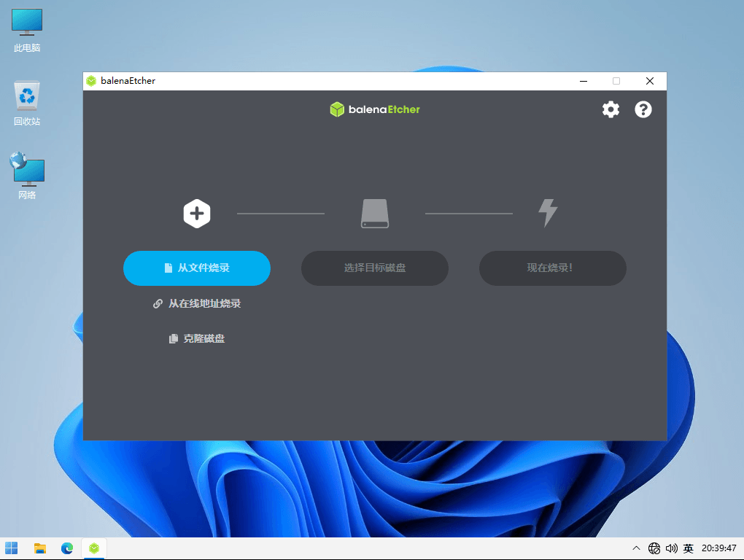
Task: Click the help question mark icon
Action: click(x=643, y=109)
